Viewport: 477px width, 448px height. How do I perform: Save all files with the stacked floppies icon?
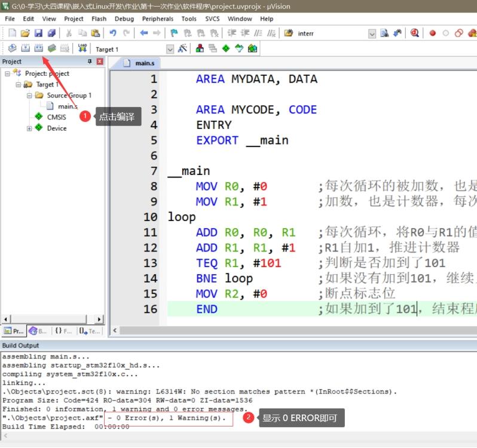pyautogui.click(x=52, y=33)
